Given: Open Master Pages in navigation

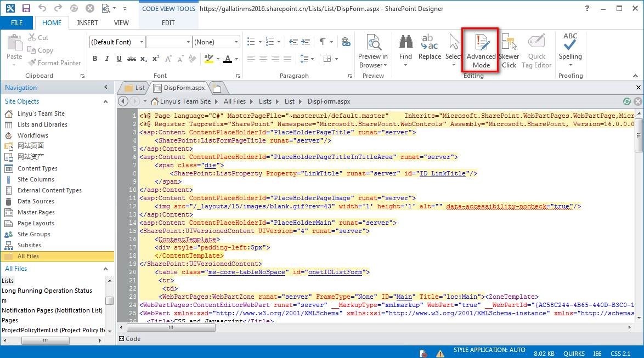Looking at the screenshot, I should pyautogui.click(x=36, y=212).
